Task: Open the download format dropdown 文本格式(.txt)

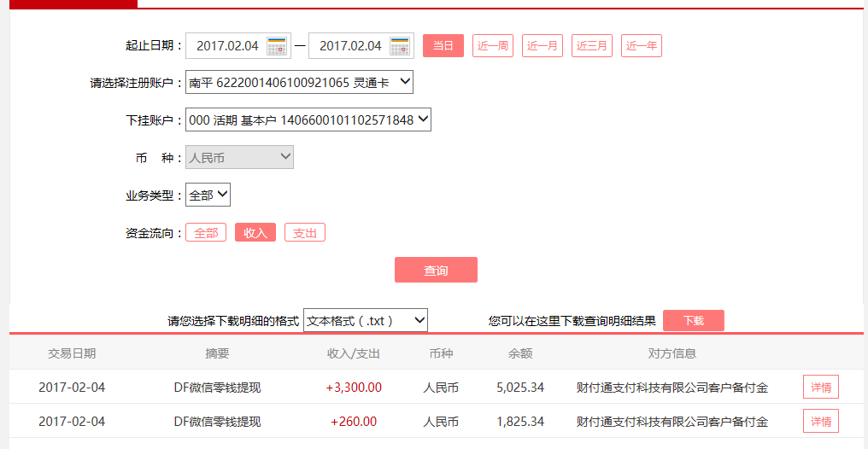Action: pyautogui.click(x=365, y=321)
